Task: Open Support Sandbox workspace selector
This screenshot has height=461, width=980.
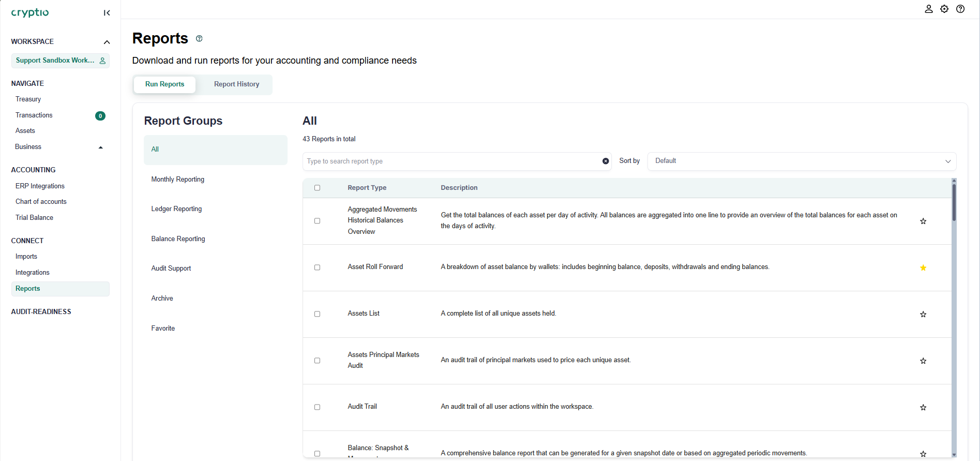Action: (x=60, y=61)
